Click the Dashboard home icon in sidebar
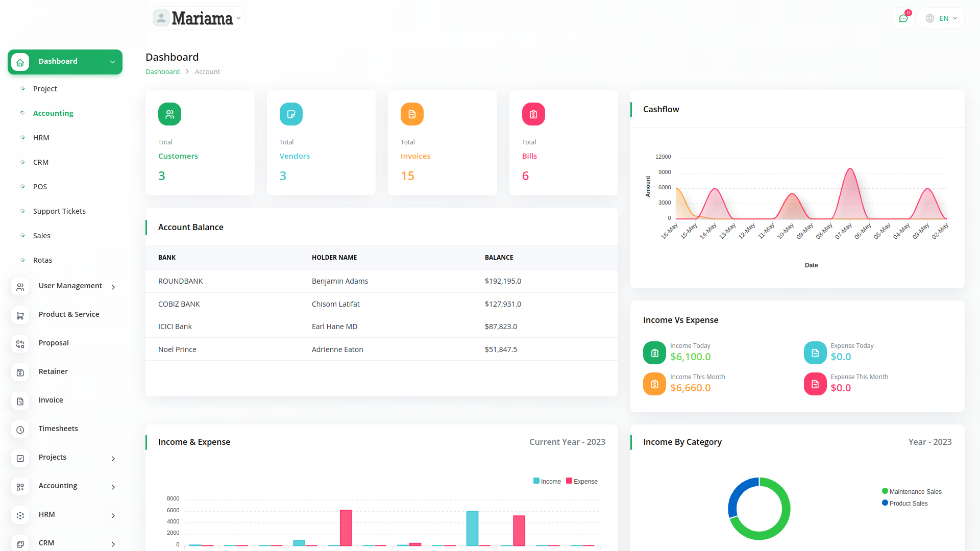The image size is (980, 551). [x=20, y=62]
